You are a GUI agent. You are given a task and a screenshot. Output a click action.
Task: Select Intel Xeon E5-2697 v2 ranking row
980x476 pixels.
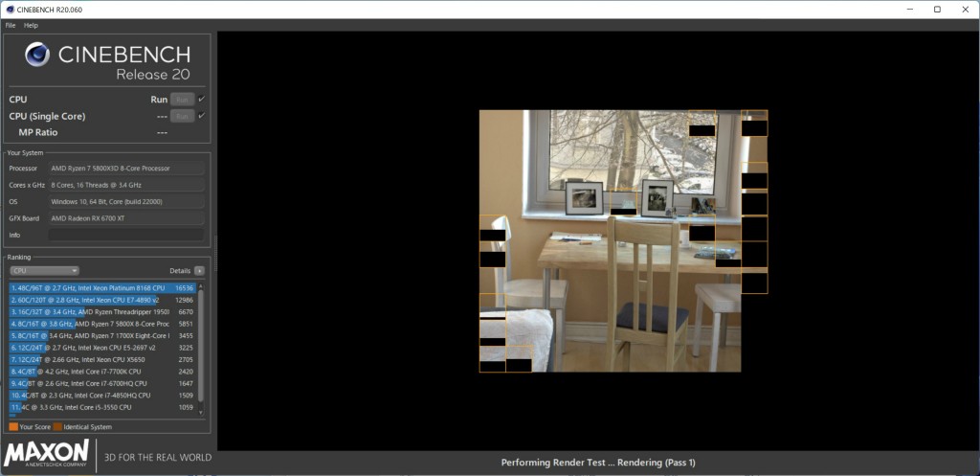tap(101, 348)
